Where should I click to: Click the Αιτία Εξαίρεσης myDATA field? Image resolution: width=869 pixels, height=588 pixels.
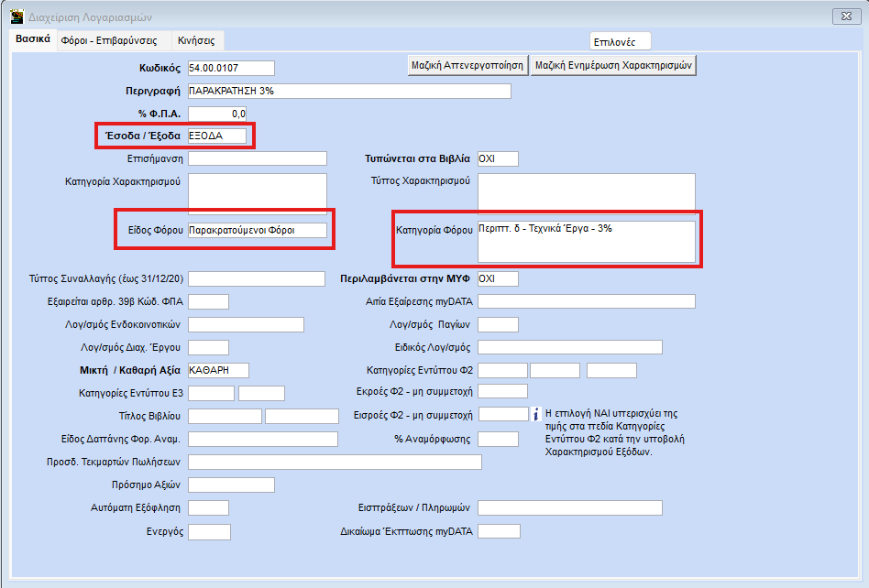click(x=586, y=301)
